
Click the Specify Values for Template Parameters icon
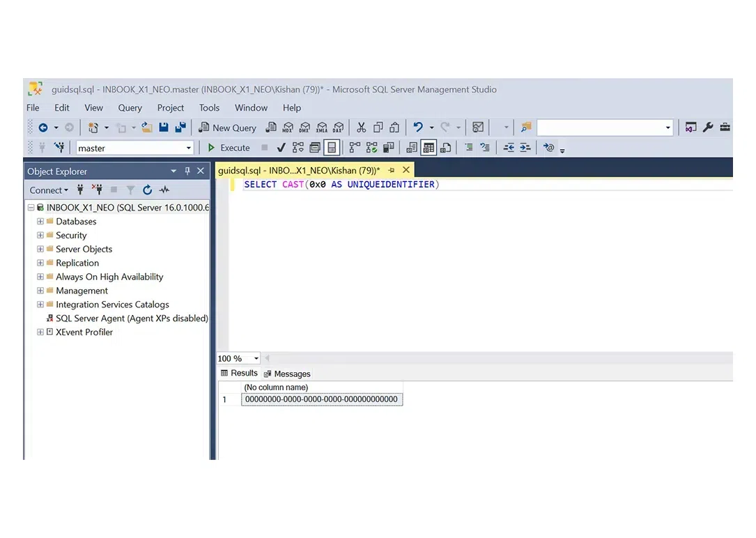point(548,147)
